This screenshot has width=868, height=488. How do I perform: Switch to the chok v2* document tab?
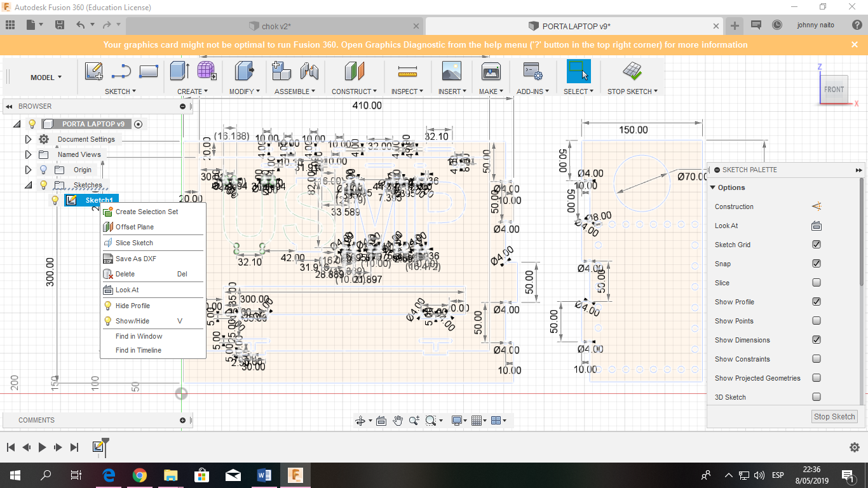pyautogui.click(x=275, y=26)
